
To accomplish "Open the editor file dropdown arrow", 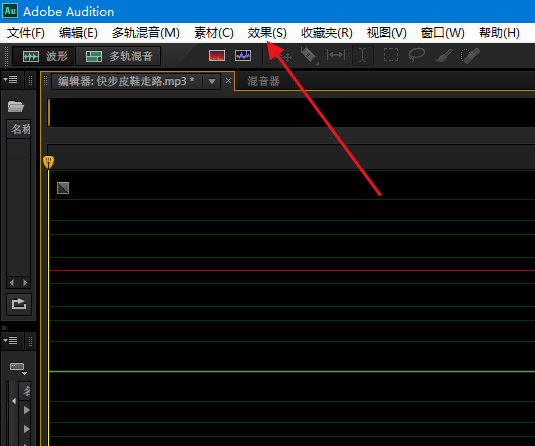I will tap(212, 82).
